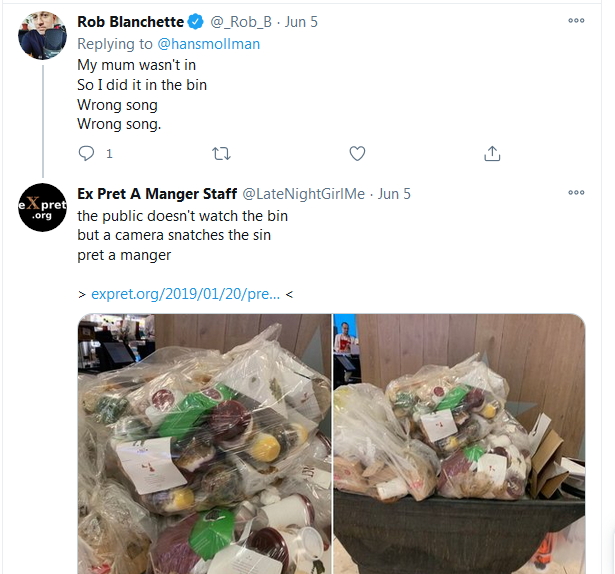Open the expret.org article link
The height and width of the screenshot is (574, 615).
(186, 294)
